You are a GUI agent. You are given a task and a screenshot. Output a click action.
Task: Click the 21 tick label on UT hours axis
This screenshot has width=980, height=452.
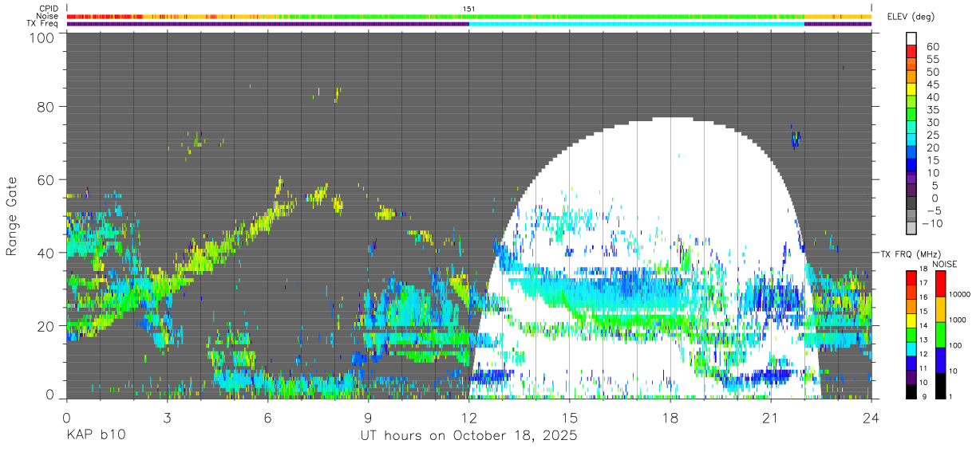[x=770, y=418]
